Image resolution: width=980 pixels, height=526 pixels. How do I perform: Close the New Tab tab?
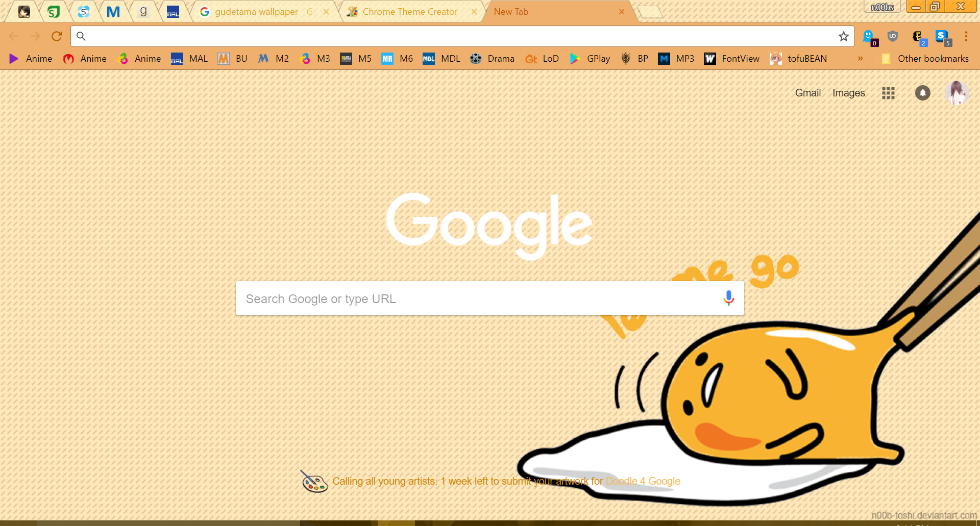(x=622, y=12)
